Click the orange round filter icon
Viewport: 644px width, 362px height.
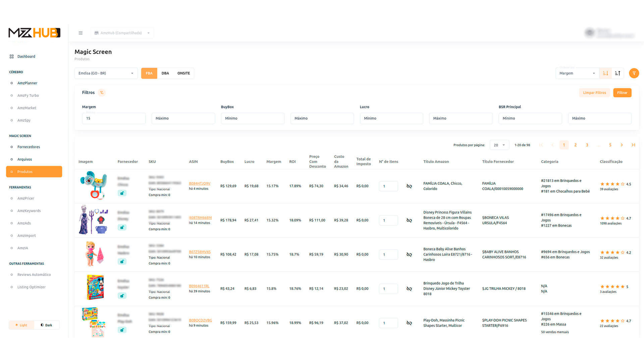[634, 73]
